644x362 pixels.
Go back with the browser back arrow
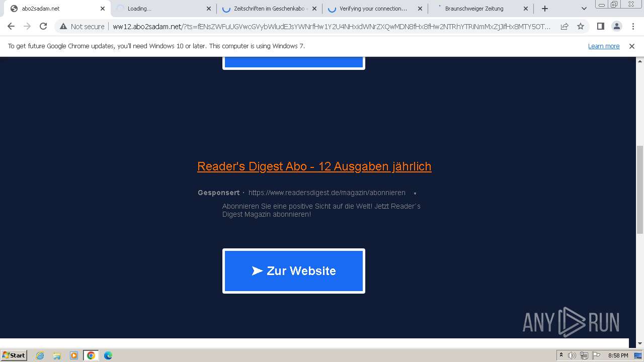[11, 27]
